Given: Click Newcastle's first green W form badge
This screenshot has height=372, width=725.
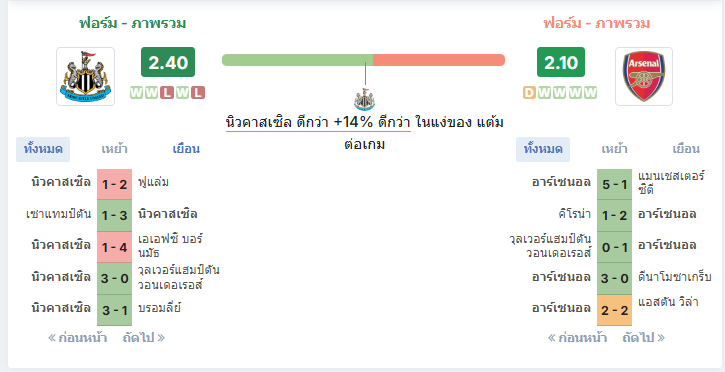Looking at the screenshot, I should (x=137, y=93).
